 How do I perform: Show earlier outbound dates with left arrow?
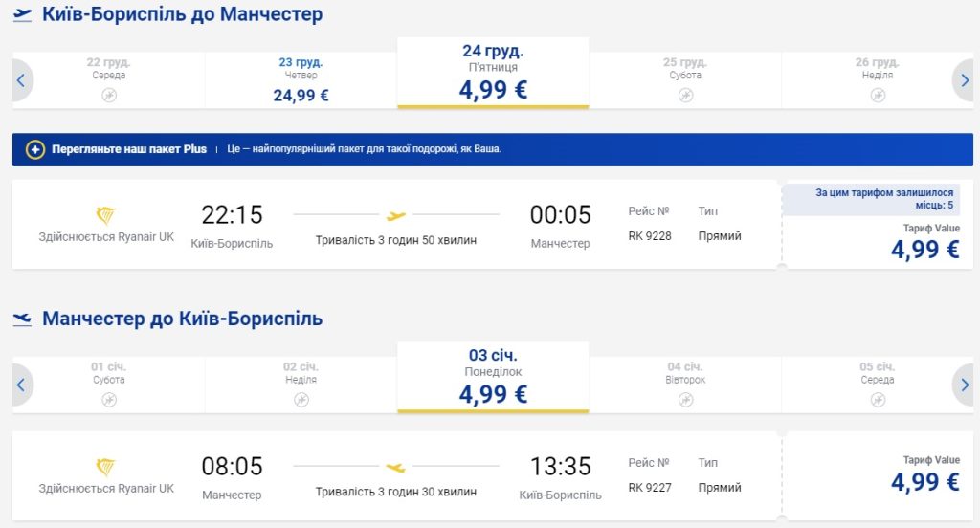pos(20,80)
